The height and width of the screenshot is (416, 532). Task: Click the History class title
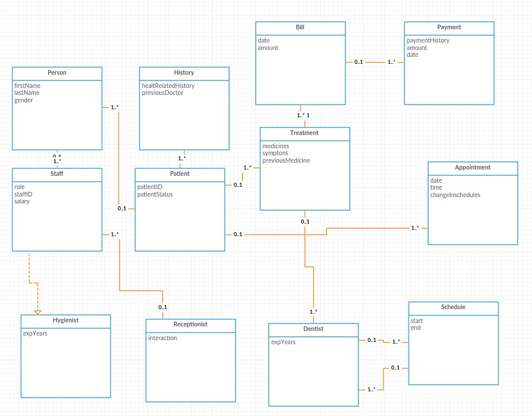[x=183, y=73]
